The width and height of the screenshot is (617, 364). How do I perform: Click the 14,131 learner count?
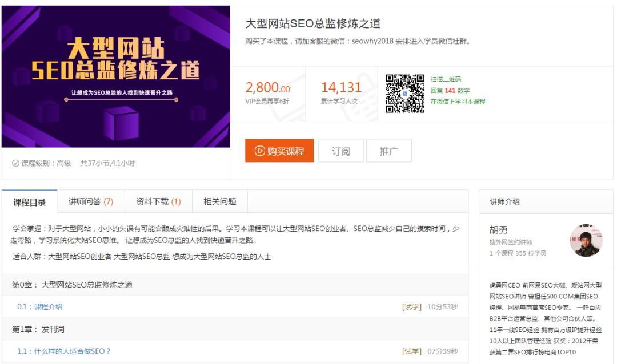tap(341, 87)
